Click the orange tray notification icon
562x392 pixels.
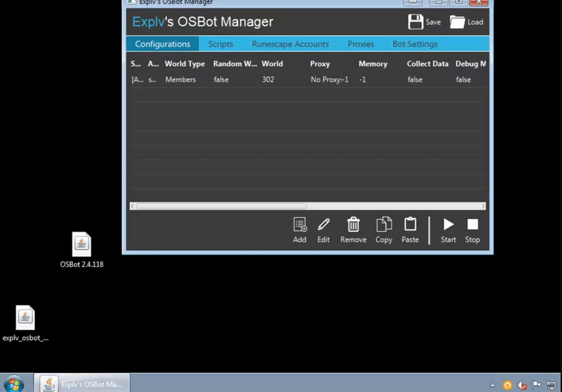point(507,385)
